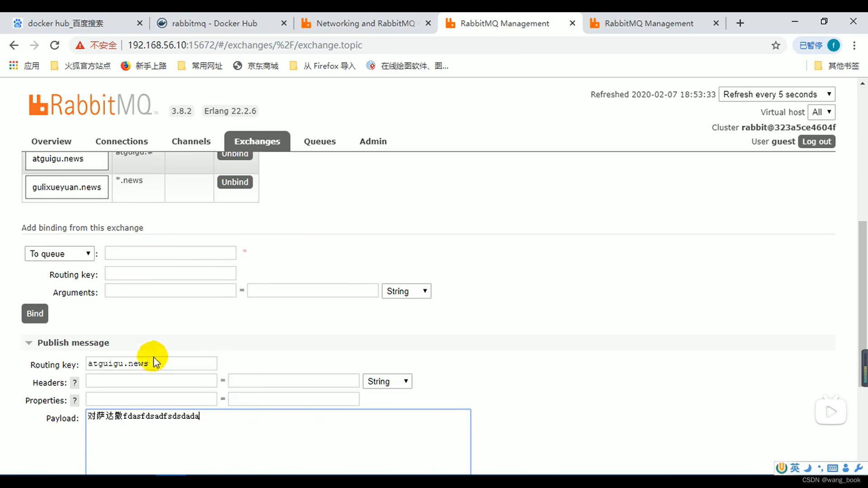Select the String type dropdown in headers

pyautogui.click(x=387, y=381)
